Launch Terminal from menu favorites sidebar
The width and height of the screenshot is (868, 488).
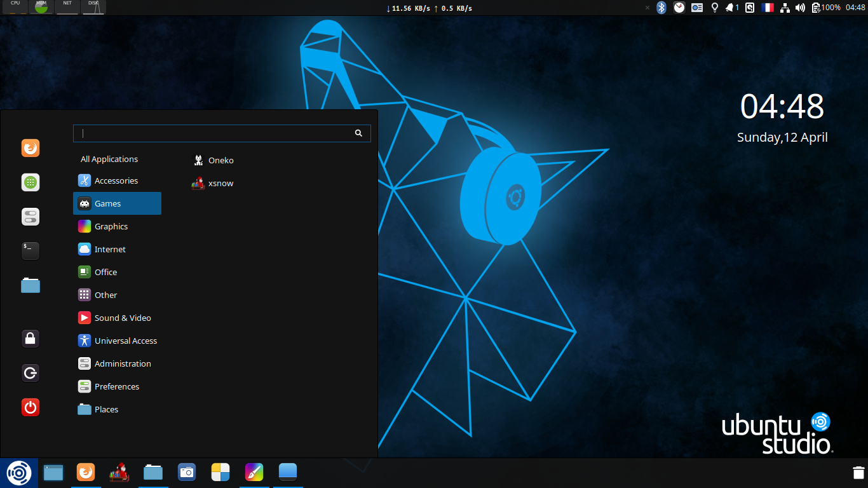click(31, 251)
